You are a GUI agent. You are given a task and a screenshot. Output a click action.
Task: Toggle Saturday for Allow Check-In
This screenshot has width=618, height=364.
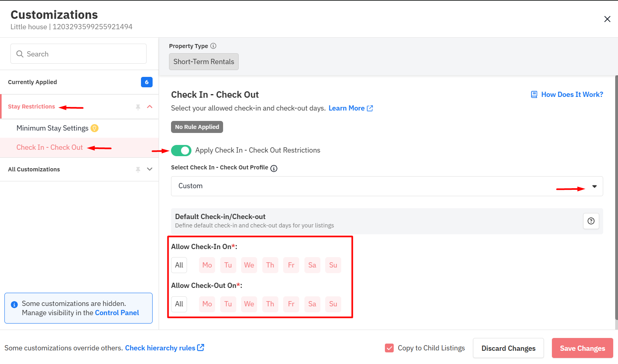click(312, 265)
